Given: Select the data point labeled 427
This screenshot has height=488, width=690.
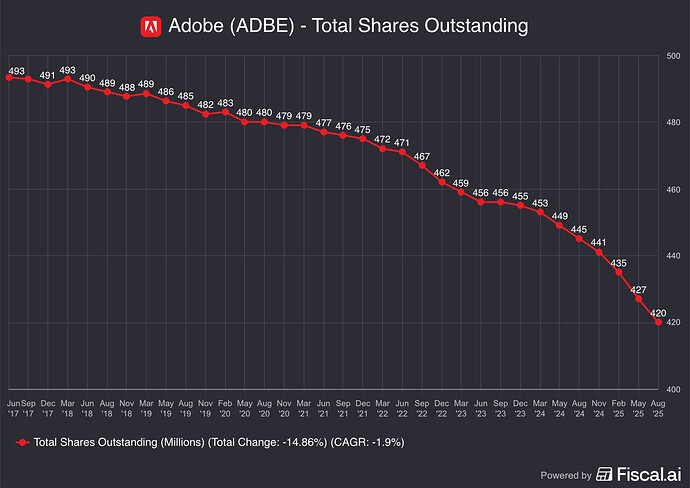Looking at the screenshot, I should [x=638, y=299].
